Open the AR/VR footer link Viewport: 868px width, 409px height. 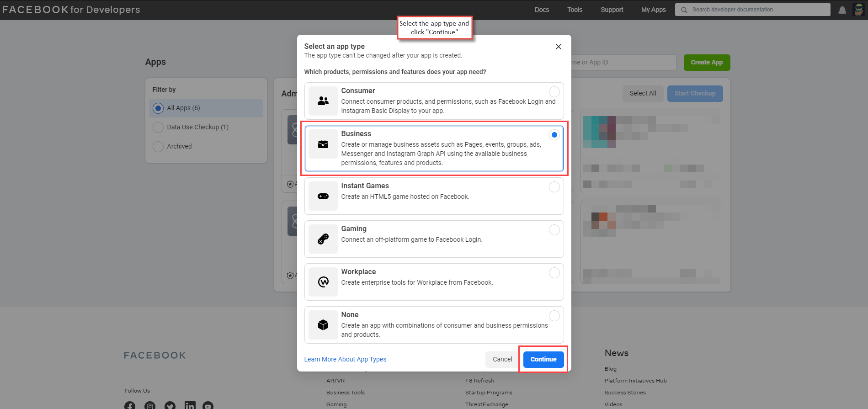pos(335,381)
